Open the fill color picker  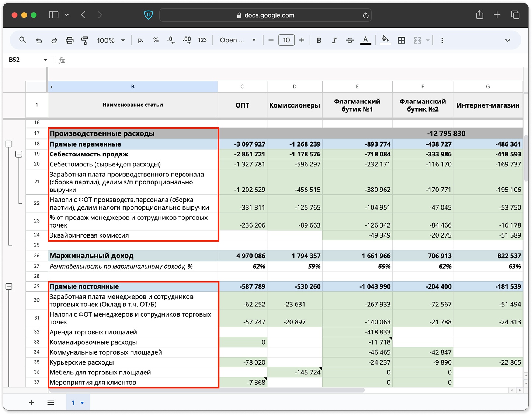pos(385,40)
